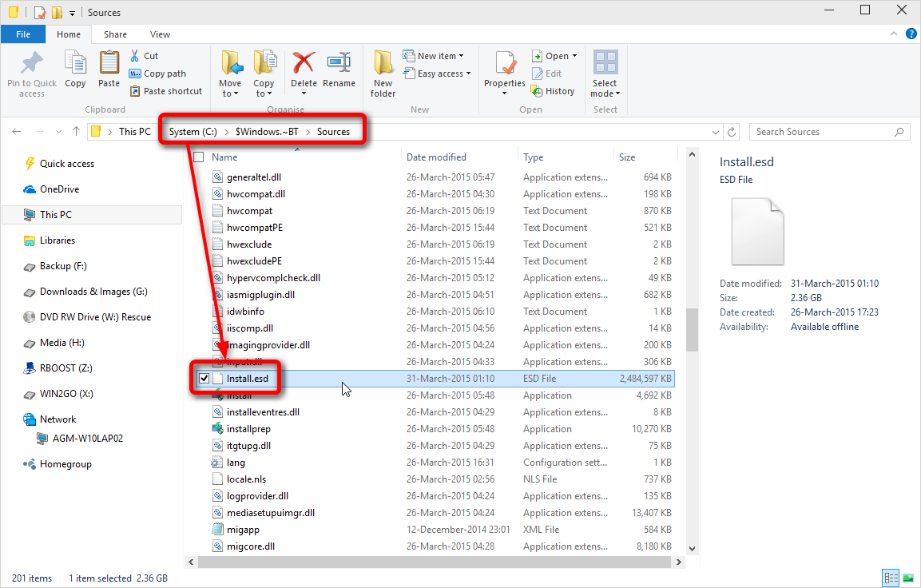Select WIN2GO (X:) drive
This screenshot has height=588, width=921.
66,394
